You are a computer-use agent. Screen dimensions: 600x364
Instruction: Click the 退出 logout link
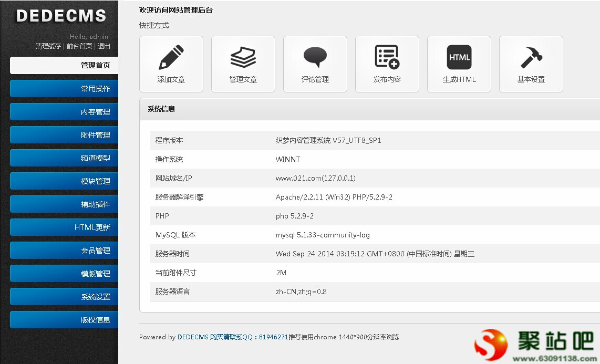coord(104,46)
